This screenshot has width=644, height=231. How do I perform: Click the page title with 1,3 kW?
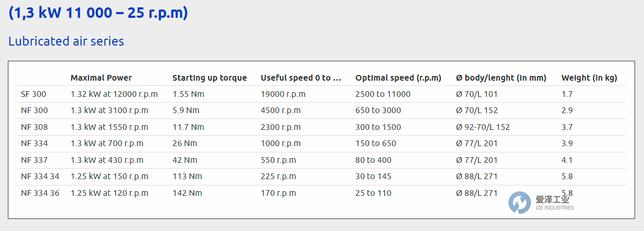click(98, 13)
